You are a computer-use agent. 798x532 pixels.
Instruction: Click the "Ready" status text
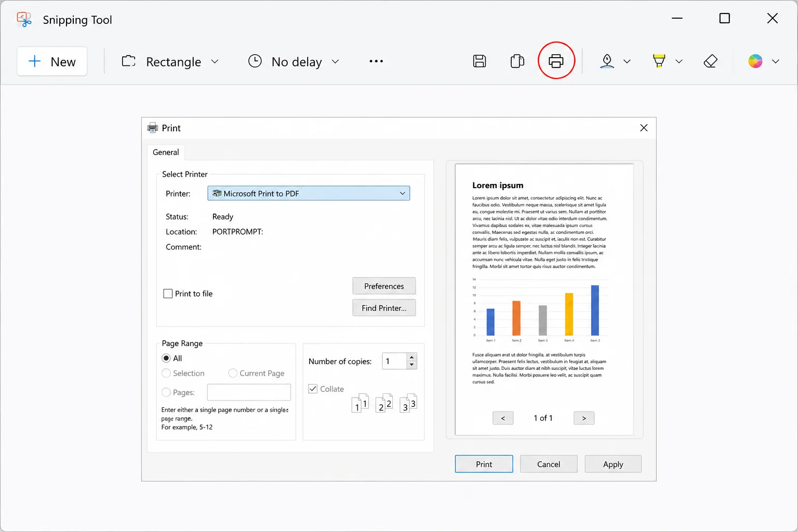[x=223, y=217]
